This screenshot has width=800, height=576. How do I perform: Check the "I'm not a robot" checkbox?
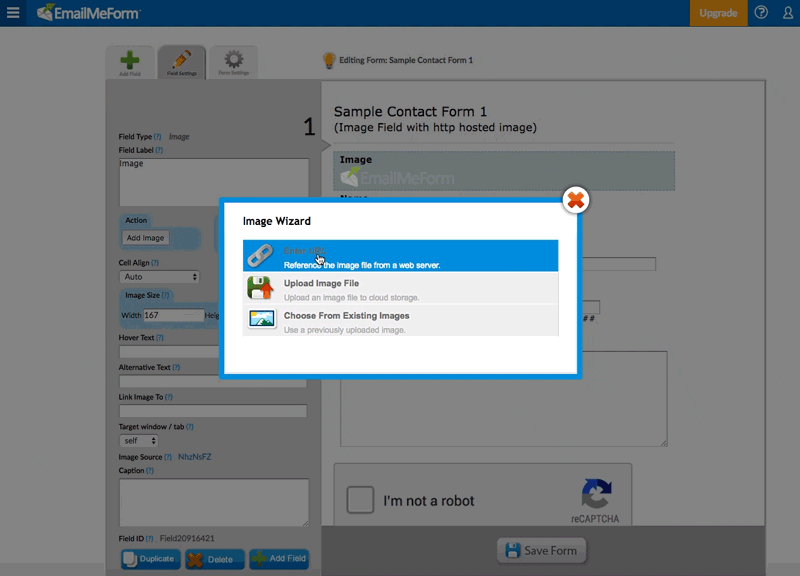coord(360,499)
